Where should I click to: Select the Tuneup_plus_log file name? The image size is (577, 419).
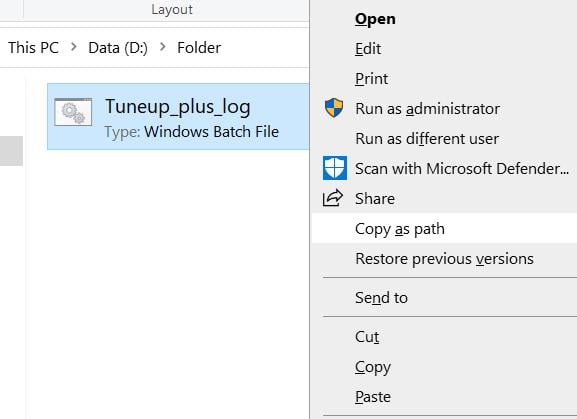pyautogui.click(x=177, y=107)
